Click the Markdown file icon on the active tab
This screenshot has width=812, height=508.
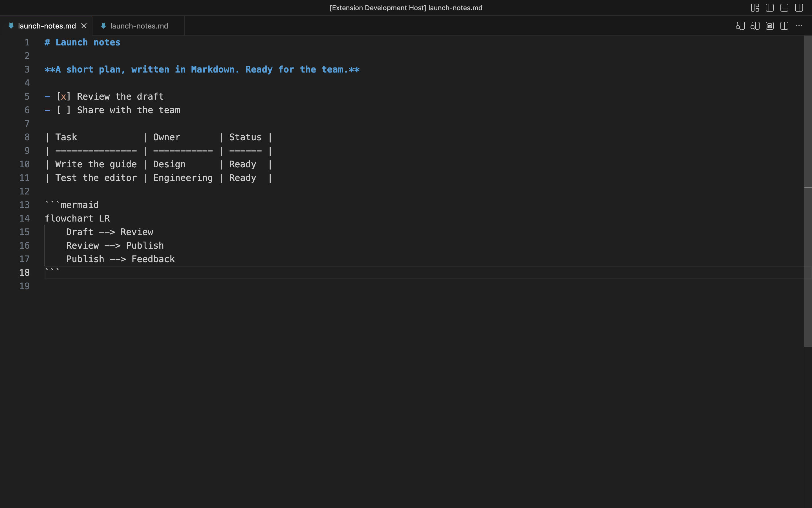[11, 26]
